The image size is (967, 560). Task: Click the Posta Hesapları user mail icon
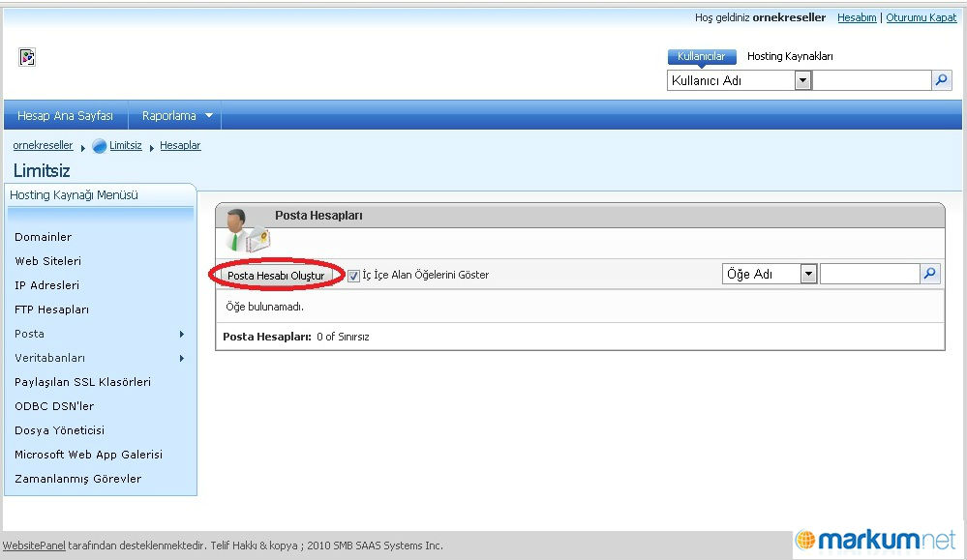tap(247, 230)
